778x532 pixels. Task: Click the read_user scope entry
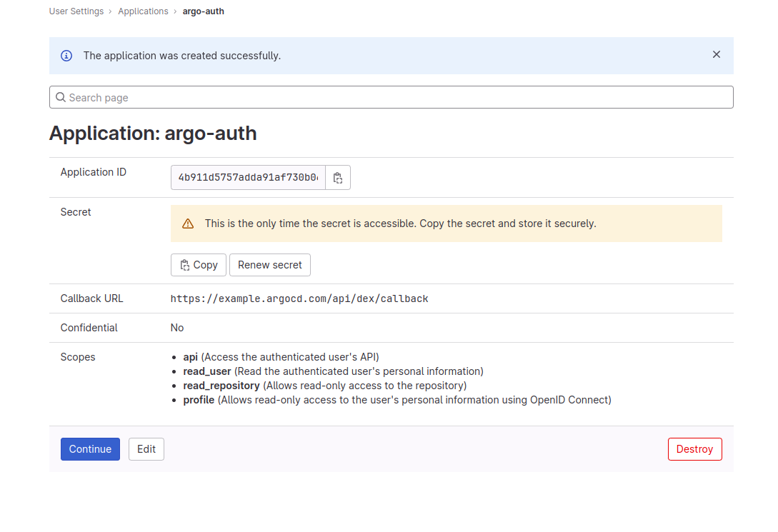333,371
